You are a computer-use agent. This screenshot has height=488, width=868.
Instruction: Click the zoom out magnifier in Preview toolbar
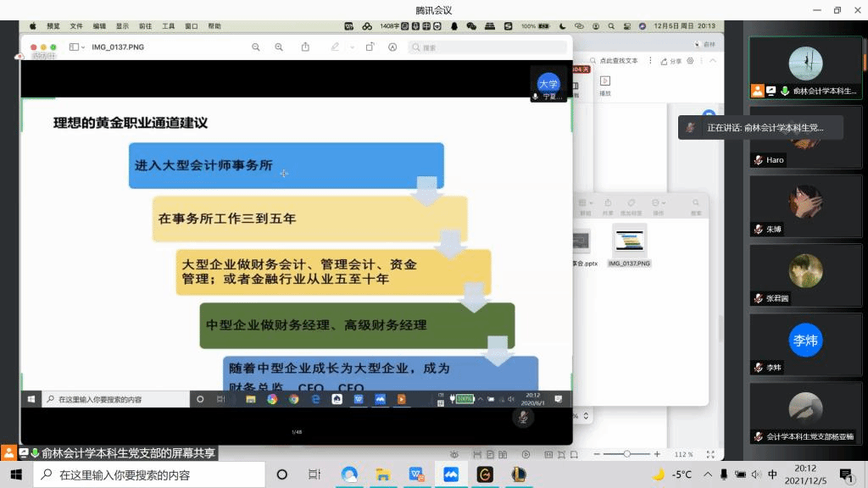click(256, 47)
